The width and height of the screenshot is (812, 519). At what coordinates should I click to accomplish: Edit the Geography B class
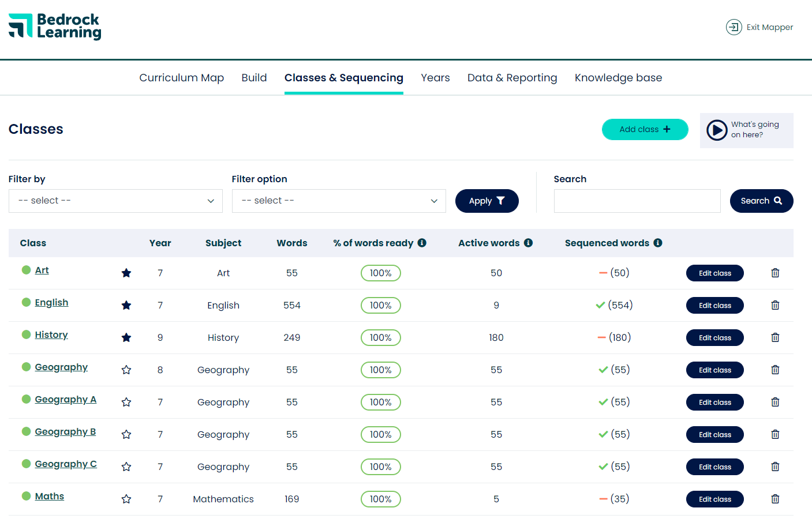click(715, 434)
